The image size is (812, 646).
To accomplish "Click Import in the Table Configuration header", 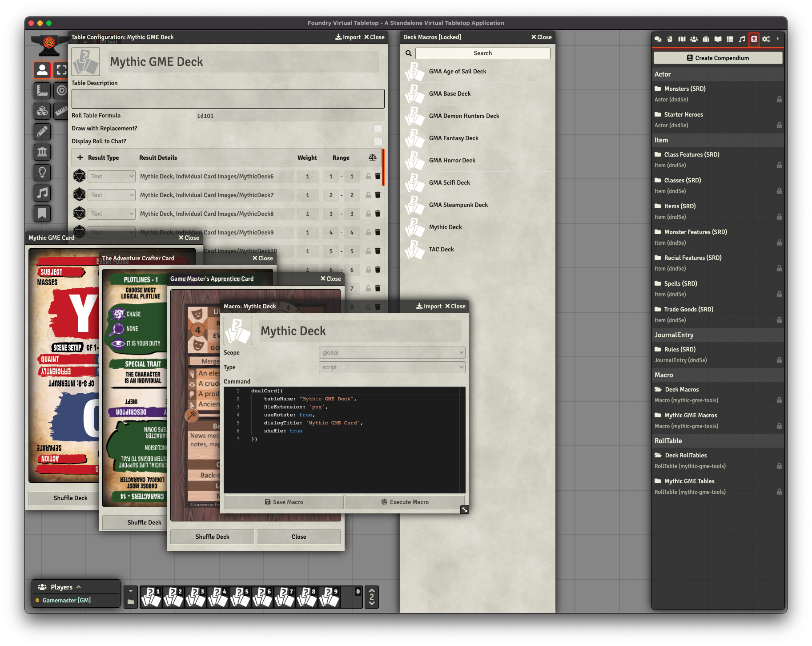I will coord(348,37).
